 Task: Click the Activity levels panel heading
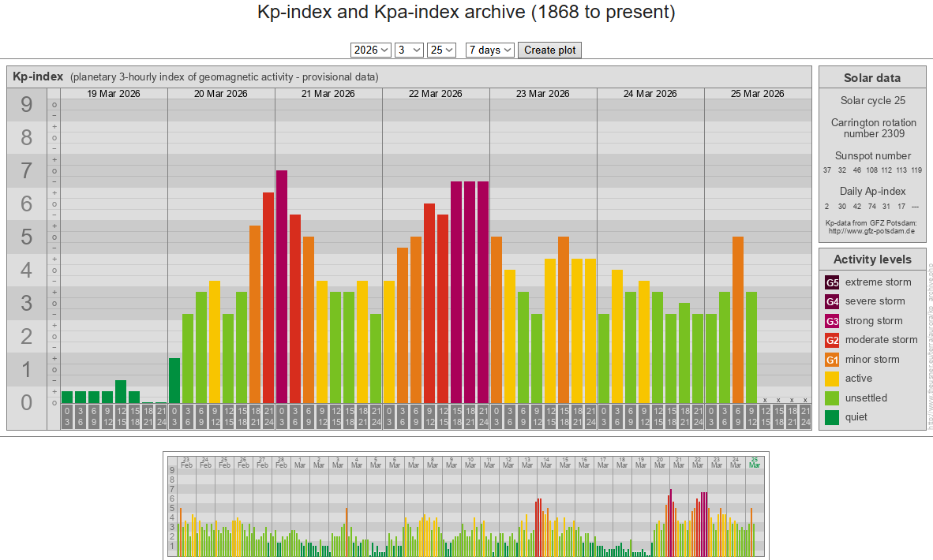[x=872, y=259]
